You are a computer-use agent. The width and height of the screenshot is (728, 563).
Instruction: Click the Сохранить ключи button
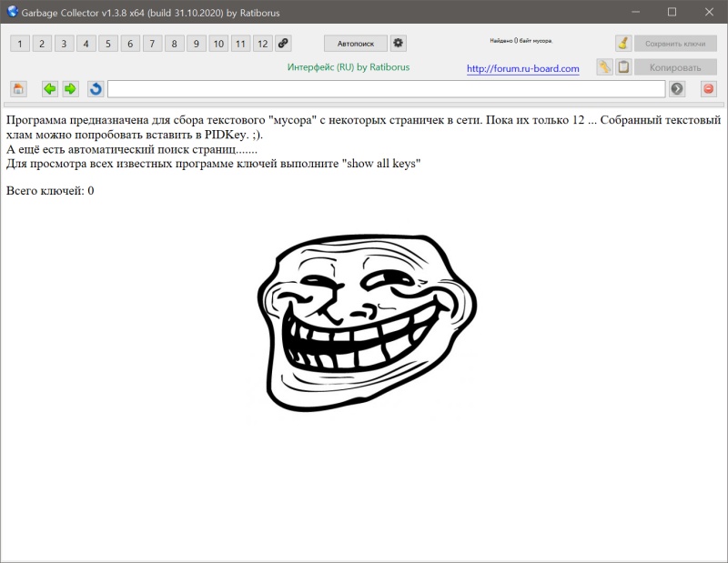(675, 44)
